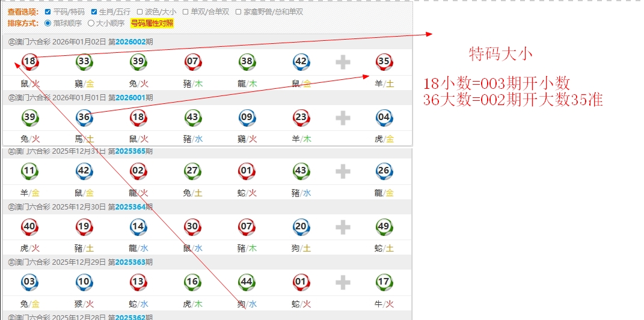Click green ball 44 in draw 2025363
Image resolution: width=644 pixels, height=320 pixels.
pyautogui.click(x=247, y=282)
